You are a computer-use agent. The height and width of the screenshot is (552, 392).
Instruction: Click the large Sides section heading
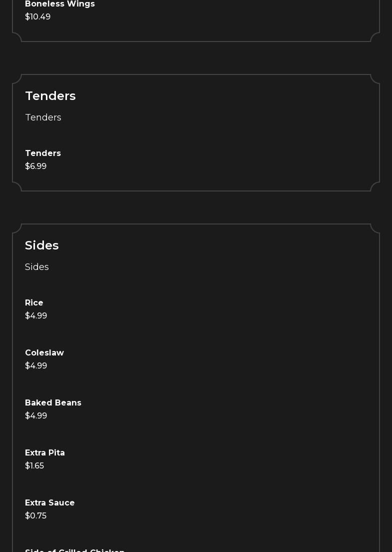pos(42,245)
